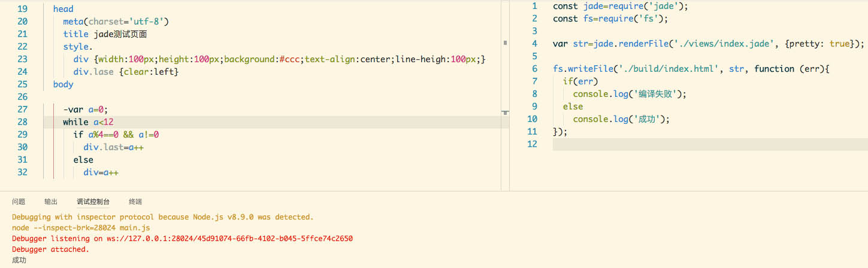Screen dimensions: 868x268
Task: Click the console.log('成功') code line
Action: 621,119
